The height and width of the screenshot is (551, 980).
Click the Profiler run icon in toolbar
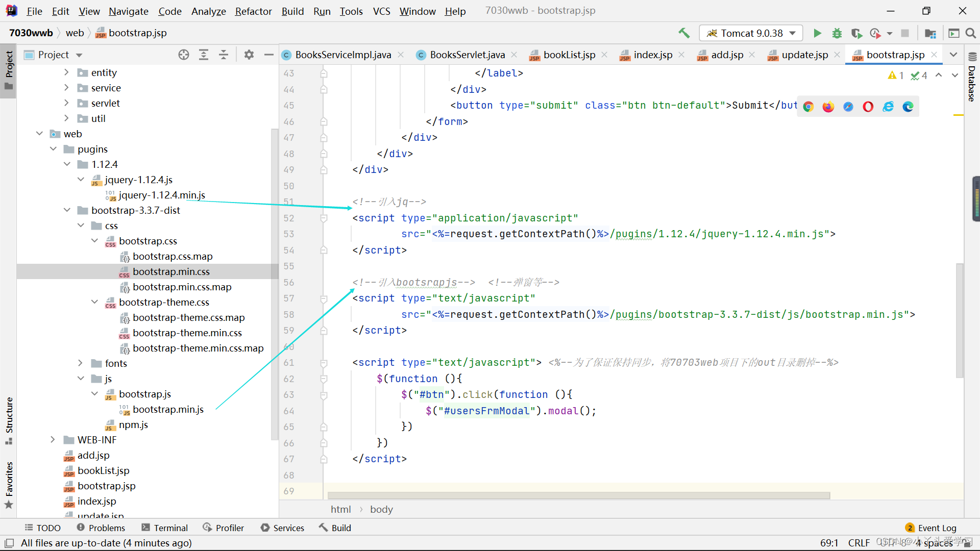pyautogui.click(x=875, y=33)
